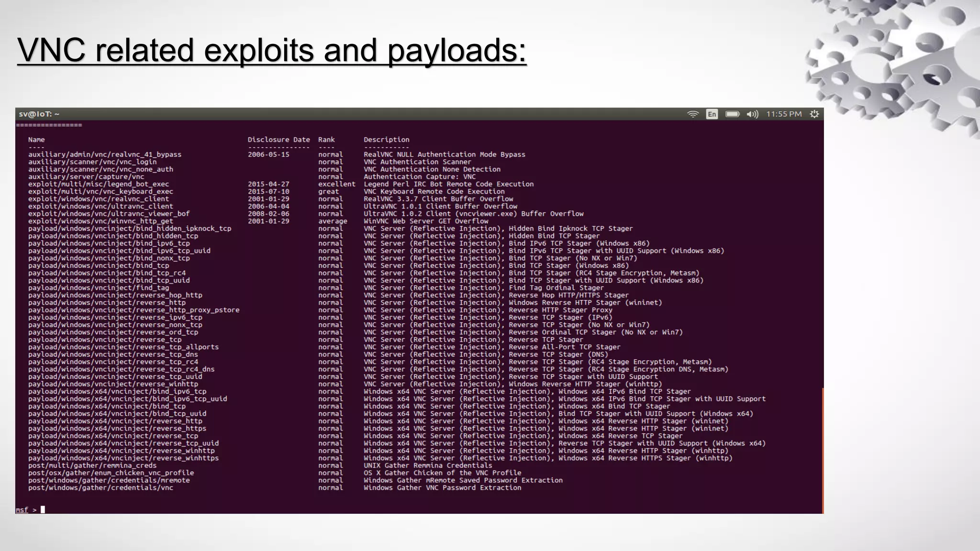Select payload/windows/vncinject/reverse_http_proxy_pstore entry

(134, 310)
